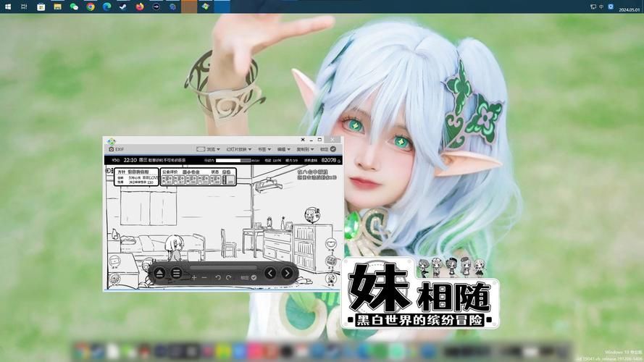
Task: Zoom out with the minus icon
Action: (204, 278)
